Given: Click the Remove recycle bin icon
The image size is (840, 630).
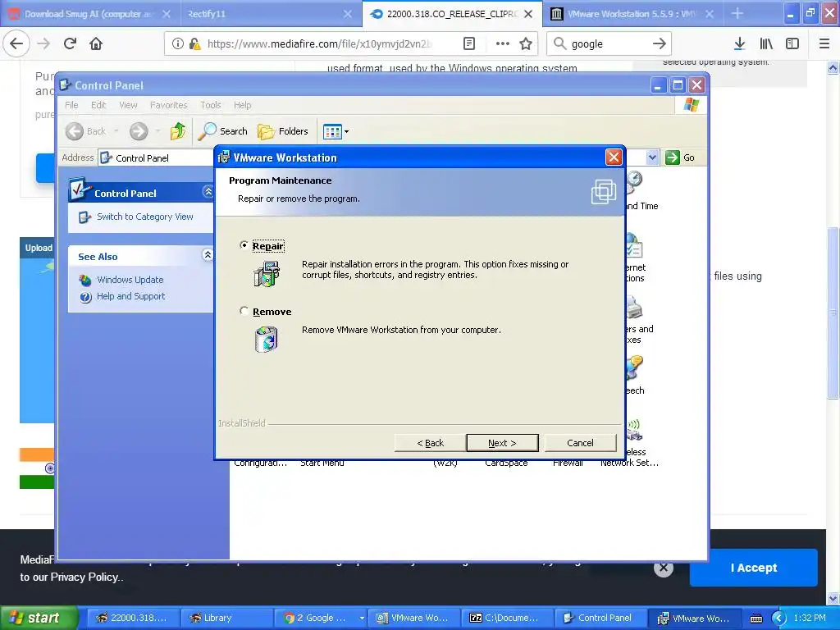Looking at the screenshot, I should coord(267,339).
